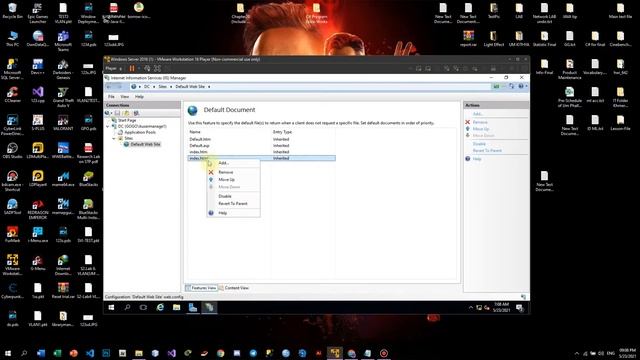Click the VMware pause button
Screen dimensions: 640x360
(132, 69)
